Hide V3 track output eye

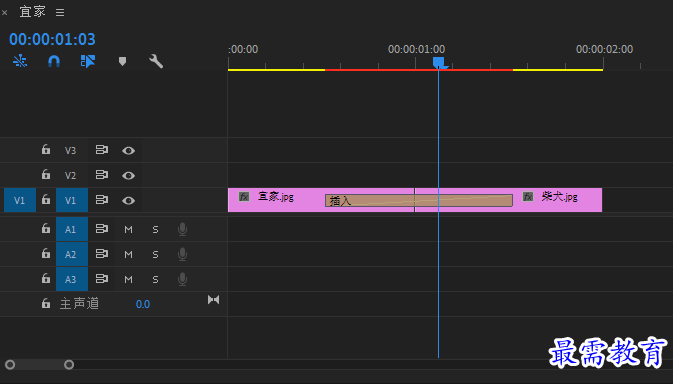(x=128, y=151)
